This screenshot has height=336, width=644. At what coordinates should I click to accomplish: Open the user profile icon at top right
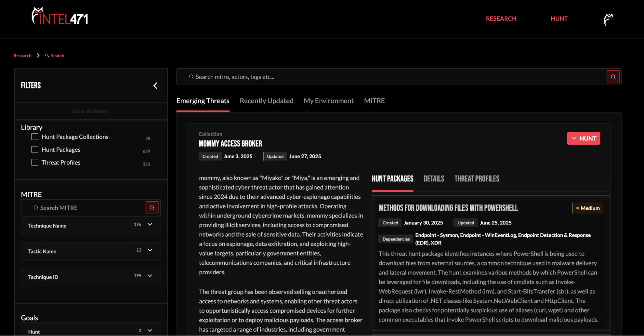point(608,19)
